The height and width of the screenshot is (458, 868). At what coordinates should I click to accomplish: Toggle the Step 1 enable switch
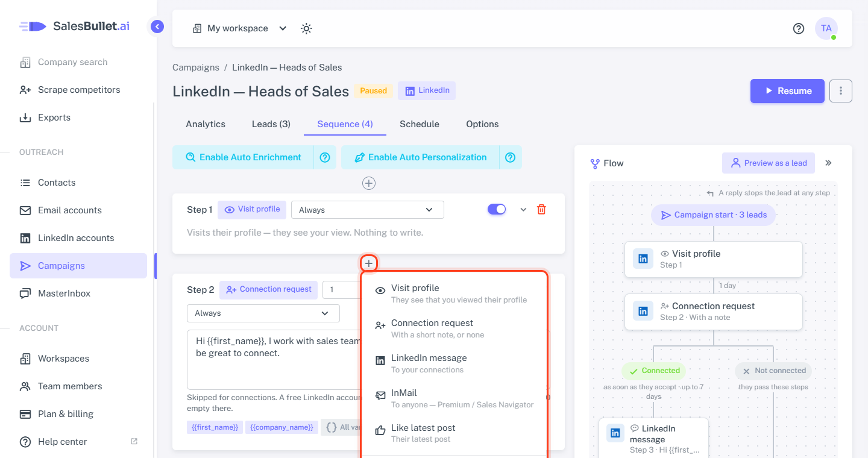point(497,209)
